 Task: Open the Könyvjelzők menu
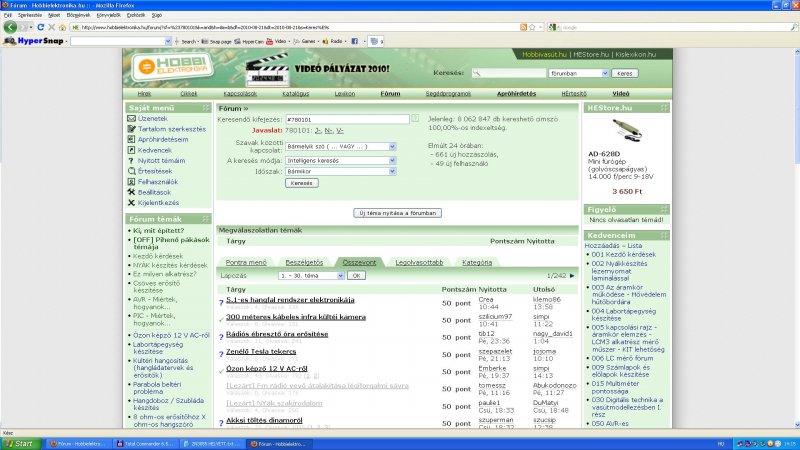[108, 15]
